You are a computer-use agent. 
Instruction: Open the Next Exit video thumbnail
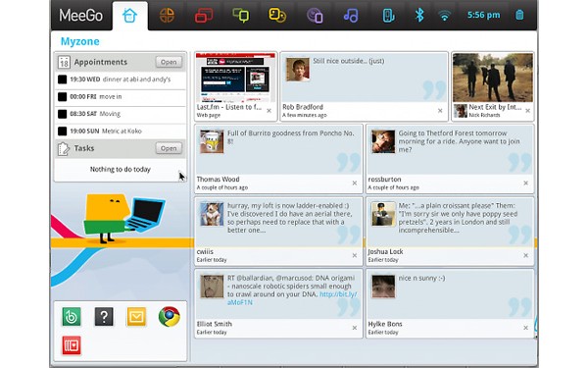(493, 78)
